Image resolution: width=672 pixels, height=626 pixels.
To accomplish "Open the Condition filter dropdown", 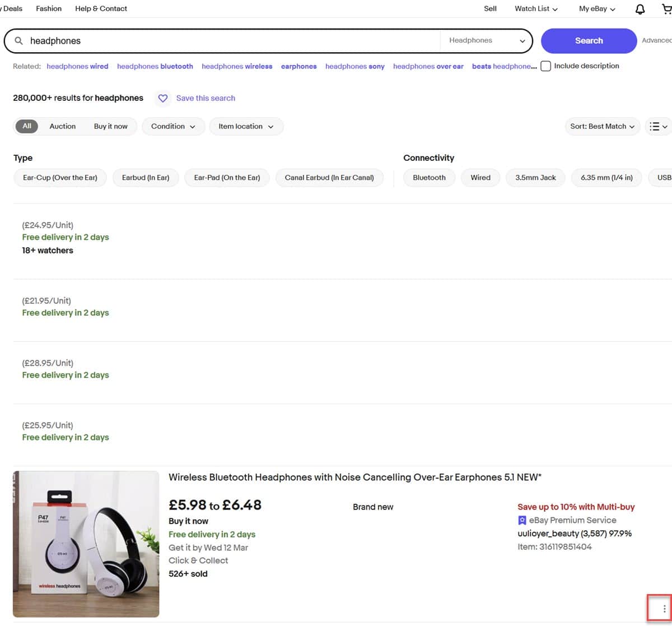I will [173, 126].
